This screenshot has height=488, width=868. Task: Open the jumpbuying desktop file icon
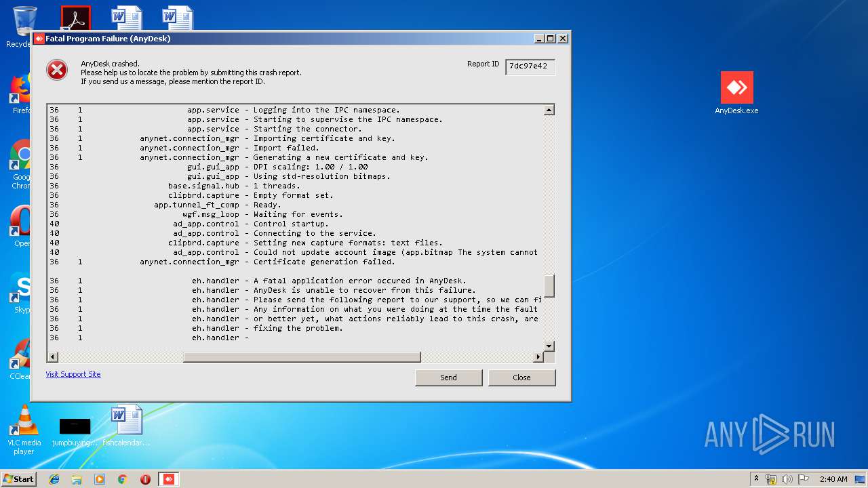tap(75, 431)
